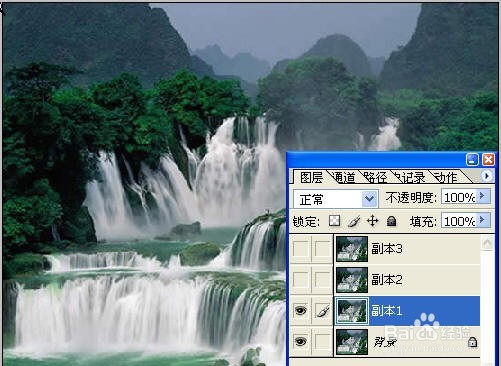Select the 副本2 layer thumbnail
501x366 pixels.
point(352,279)
